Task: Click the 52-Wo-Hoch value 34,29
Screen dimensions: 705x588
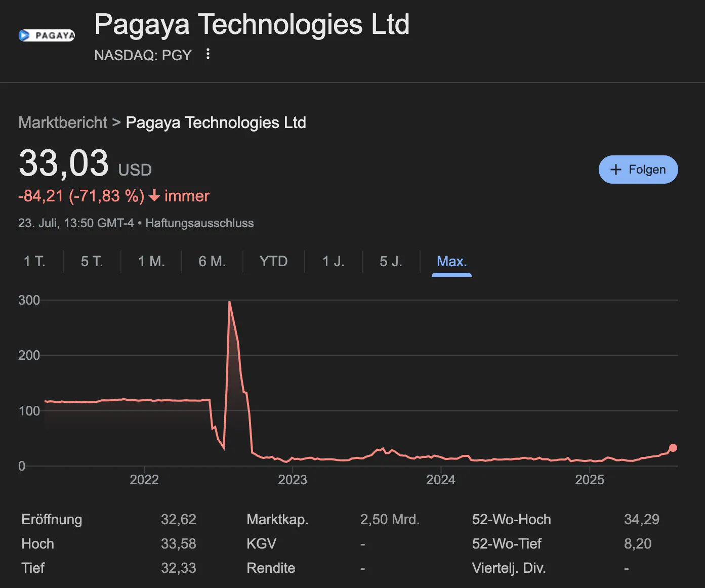Action: coord(642,519)
